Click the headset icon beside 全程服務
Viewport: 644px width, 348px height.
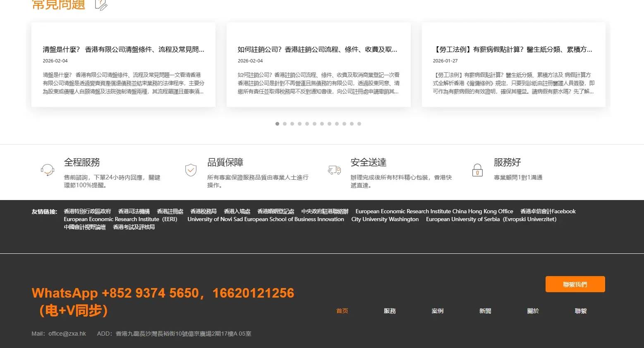tap(48, 170)
